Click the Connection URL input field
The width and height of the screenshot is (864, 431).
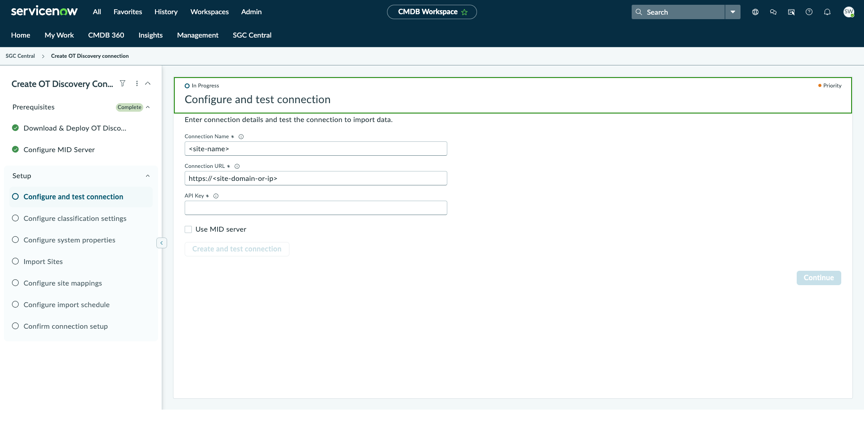(x=316, y=179)
